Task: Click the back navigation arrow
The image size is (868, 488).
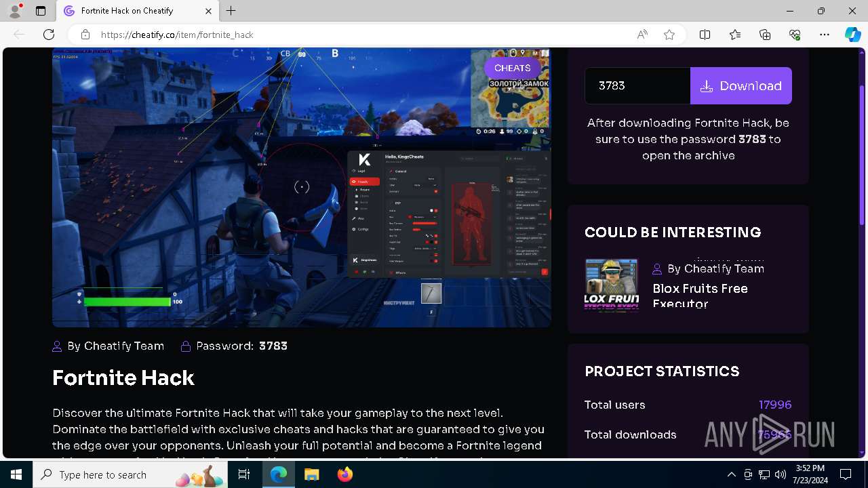Action: pyautogui.click(x=19, y=35)
